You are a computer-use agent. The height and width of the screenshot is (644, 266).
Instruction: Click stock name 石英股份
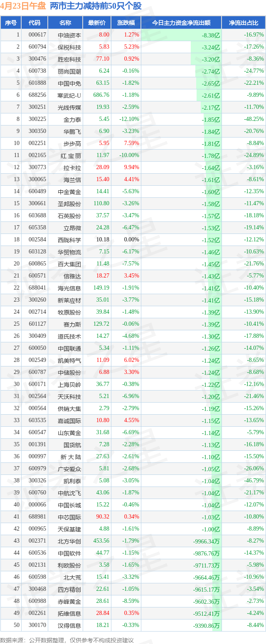coord(69,216)
